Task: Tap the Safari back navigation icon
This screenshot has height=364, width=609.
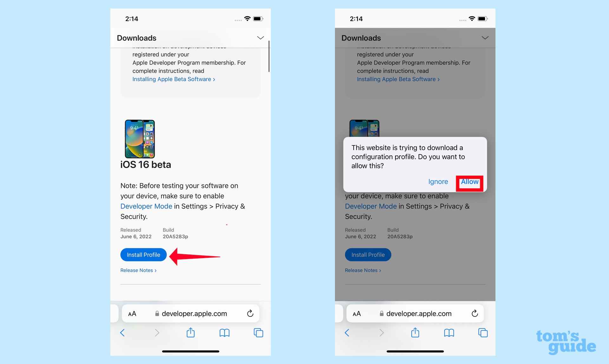Action: tap(122, 333)
